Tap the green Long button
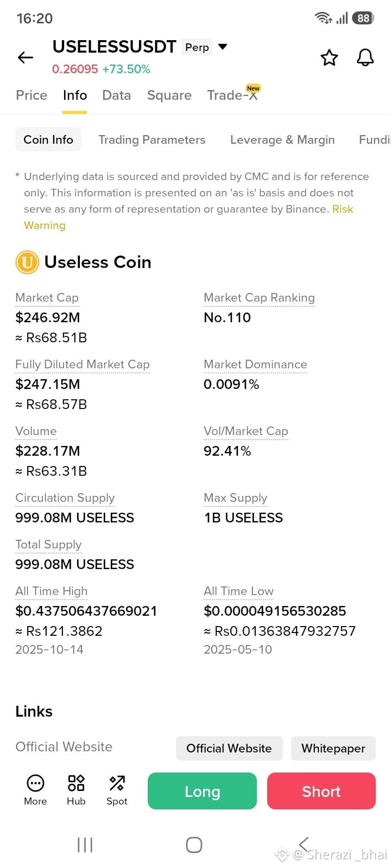 [x=202, y=791]
